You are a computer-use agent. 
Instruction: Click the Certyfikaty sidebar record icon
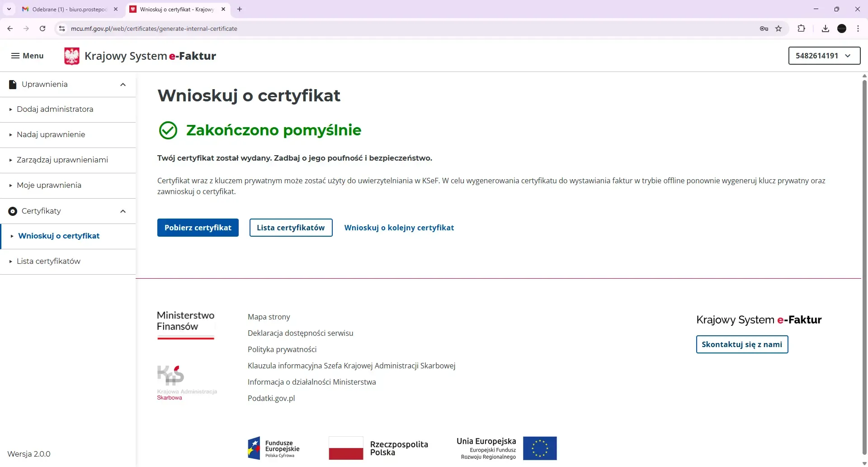point(12,211)
